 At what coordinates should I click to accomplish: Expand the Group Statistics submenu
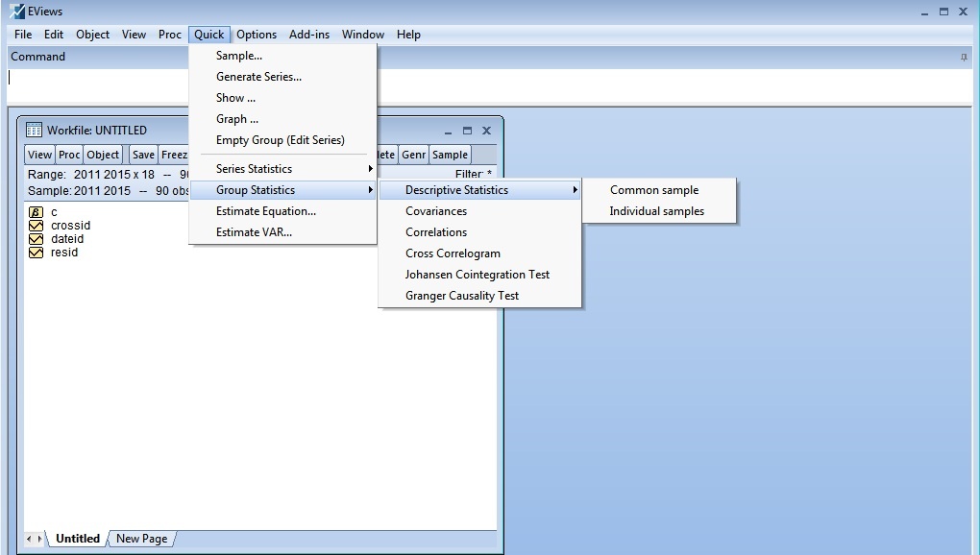tap(283, 190)
